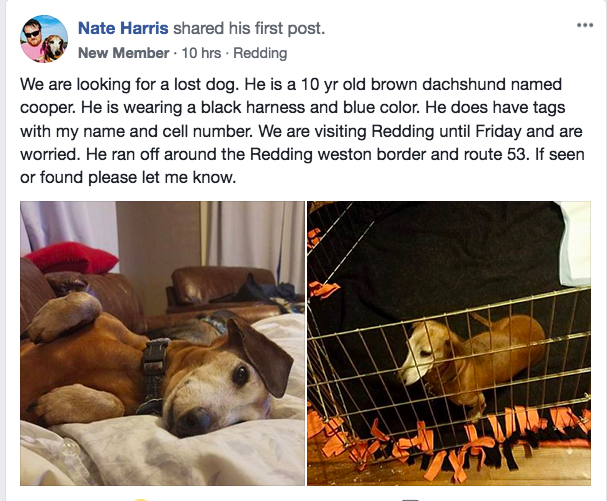Click Nate Harris's profile picture
The height and width of the screenshot is (501, 607).
tap(44, 39)
